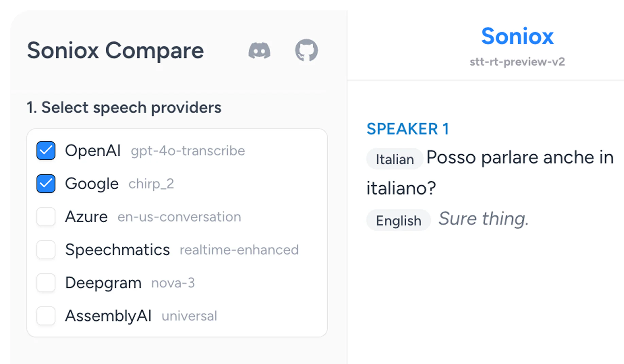Open the GitHub repository icon
This screenshot has width=624, height=364.
[306, 50]
